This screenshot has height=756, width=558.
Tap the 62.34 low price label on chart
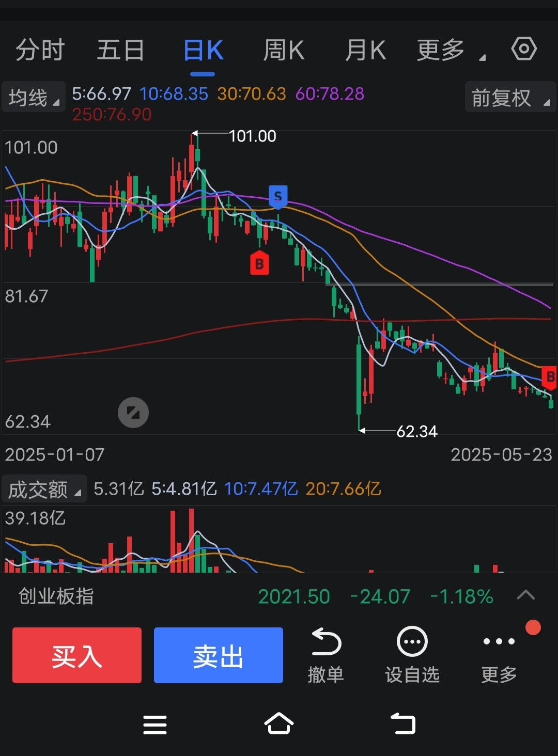[x=416, y=431]
